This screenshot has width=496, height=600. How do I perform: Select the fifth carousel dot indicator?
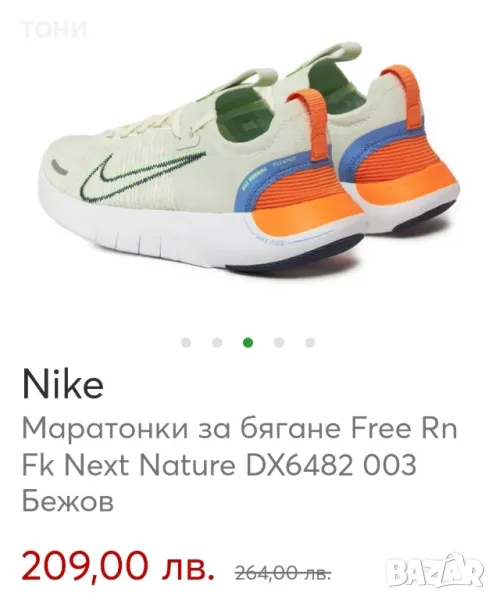pos(310,342)
